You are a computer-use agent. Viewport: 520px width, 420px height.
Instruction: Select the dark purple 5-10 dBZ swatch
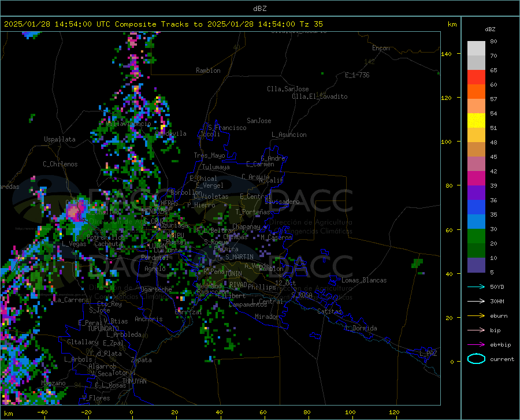click(x=476, y=265)
